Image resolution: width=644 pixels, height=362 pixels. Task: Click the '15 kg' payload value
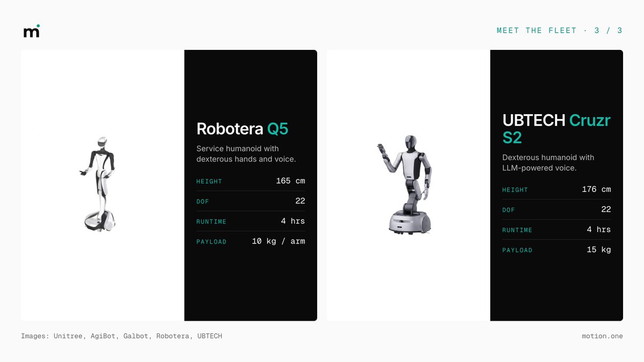point(599,250)
